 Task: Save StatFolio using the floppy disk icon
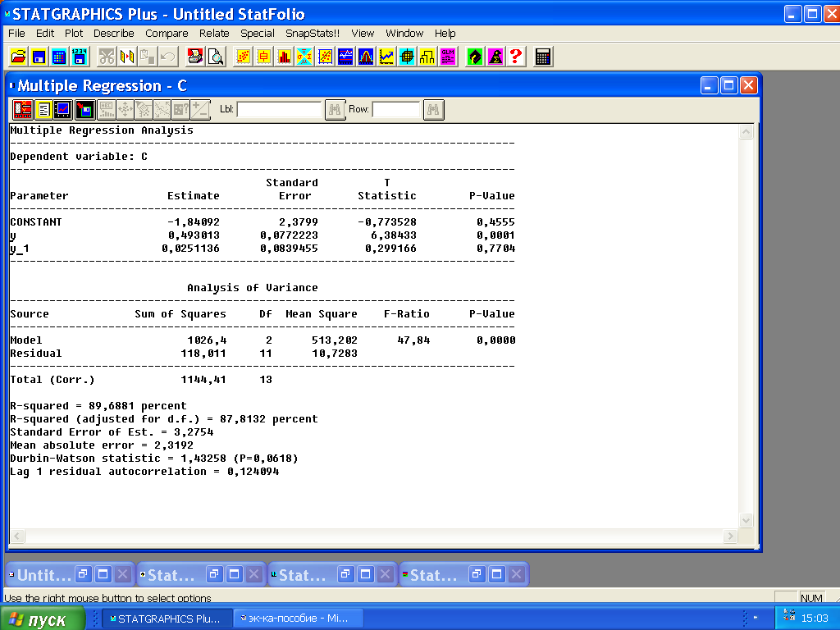click(39, 57)
